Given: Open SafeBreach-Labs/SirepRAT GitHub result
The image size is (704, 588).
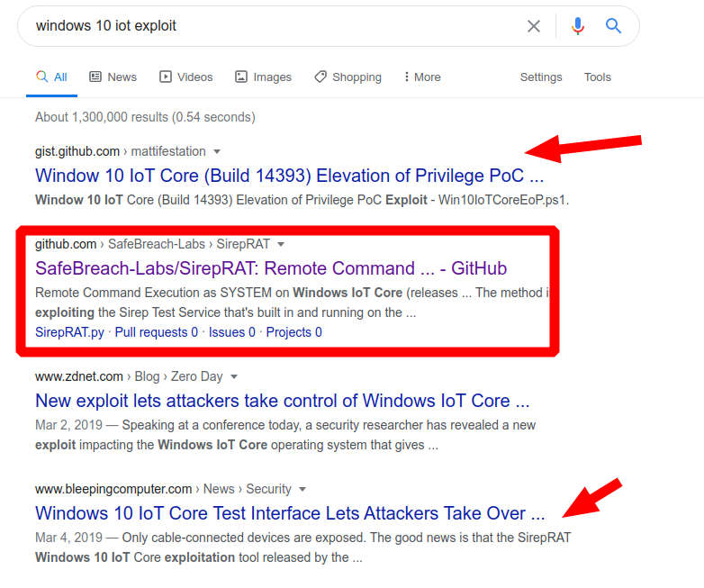Looking at the screenshot, I should (x=271, y=268).
